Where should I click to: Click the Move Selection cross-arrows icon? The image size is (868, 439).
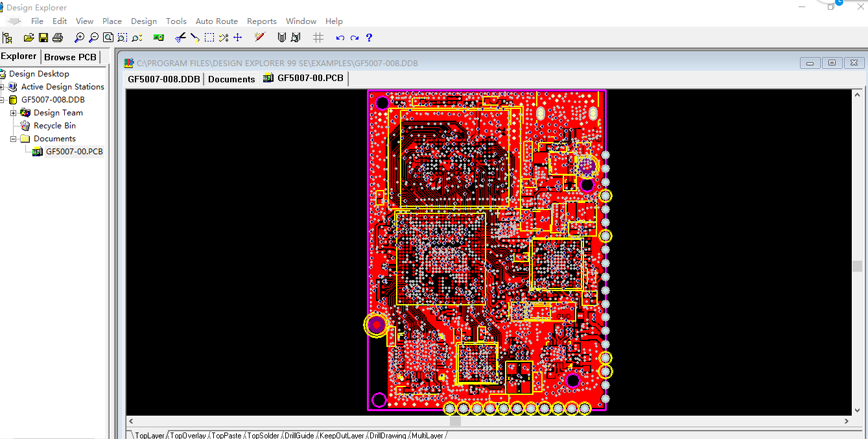click(237, 38)
